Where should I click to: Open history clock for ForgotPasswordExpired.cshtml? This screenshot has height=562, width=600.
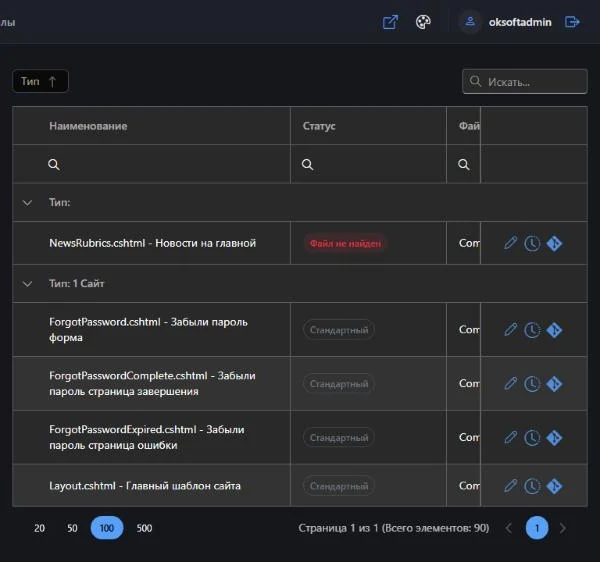532,438
